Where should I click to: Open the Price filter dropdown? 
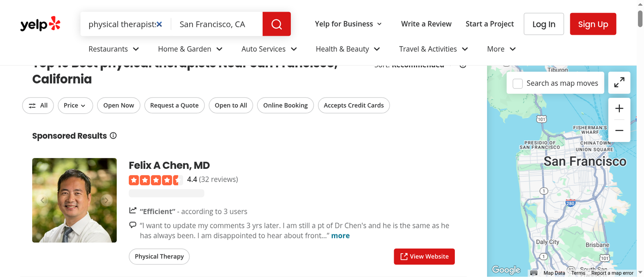click(x=75, y=105)
